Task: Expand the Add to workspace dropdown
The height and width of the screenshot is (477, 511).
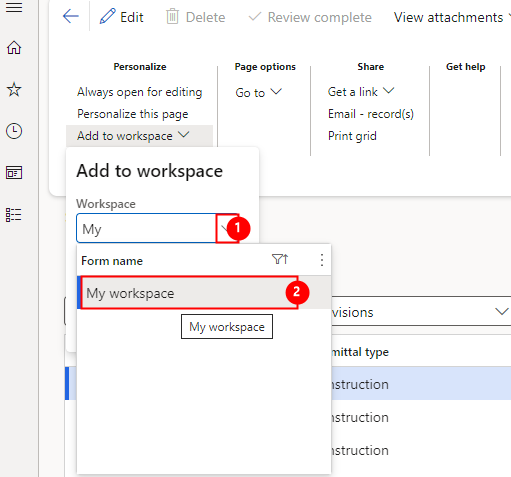Action: pyautogui.click(x=133, y=136)
